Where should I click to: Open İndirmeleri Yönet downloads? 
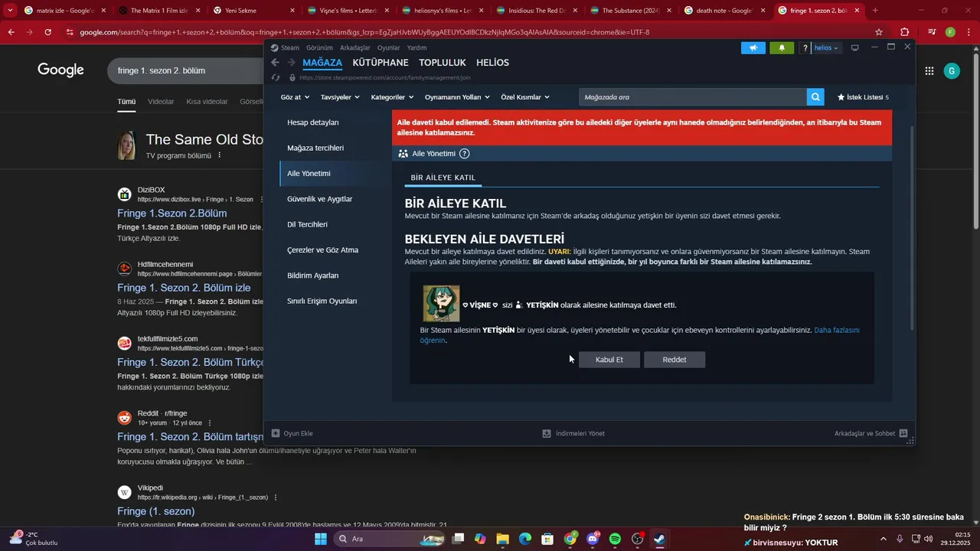[x=573, y=433]
